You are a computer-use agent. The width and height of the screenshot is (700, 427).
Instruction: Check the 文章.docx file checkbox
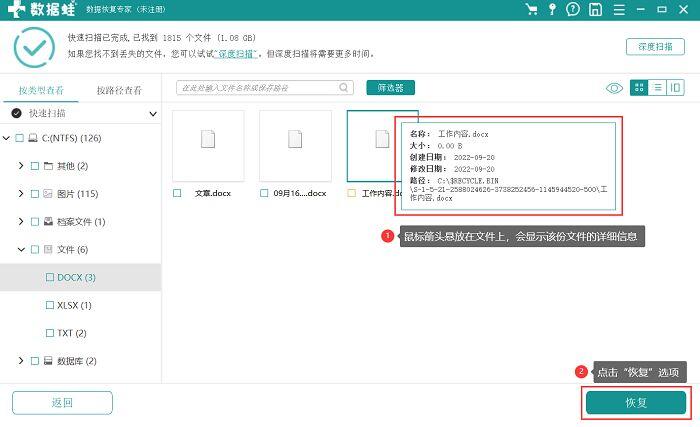pyautogui.click(x=177, y=193)
